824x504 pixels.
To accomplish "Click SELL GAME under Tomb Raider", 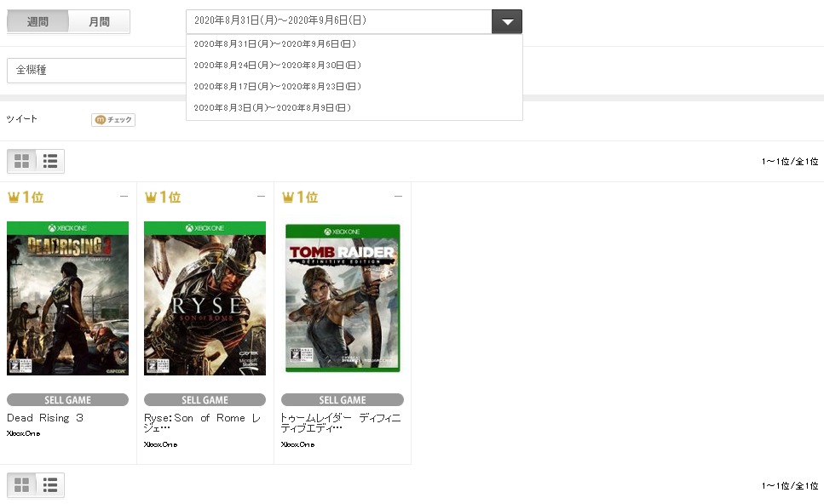I will [343, 400].
